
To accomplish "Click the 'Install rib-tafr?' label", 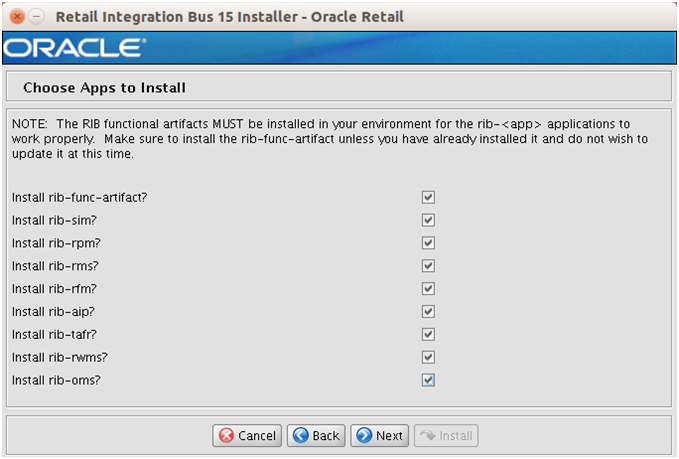I will [54, 335].
